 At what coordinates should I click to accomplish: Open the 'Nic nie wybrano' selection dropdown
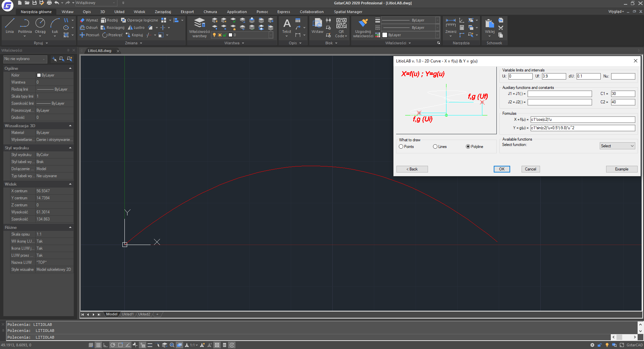[25, 59]
